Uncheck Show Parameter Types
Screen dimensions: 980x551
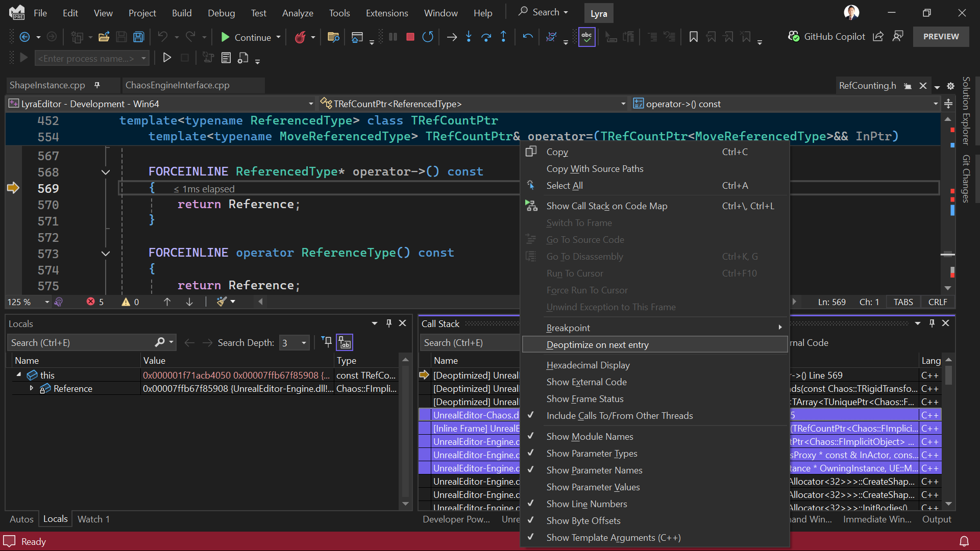[592, 453]
